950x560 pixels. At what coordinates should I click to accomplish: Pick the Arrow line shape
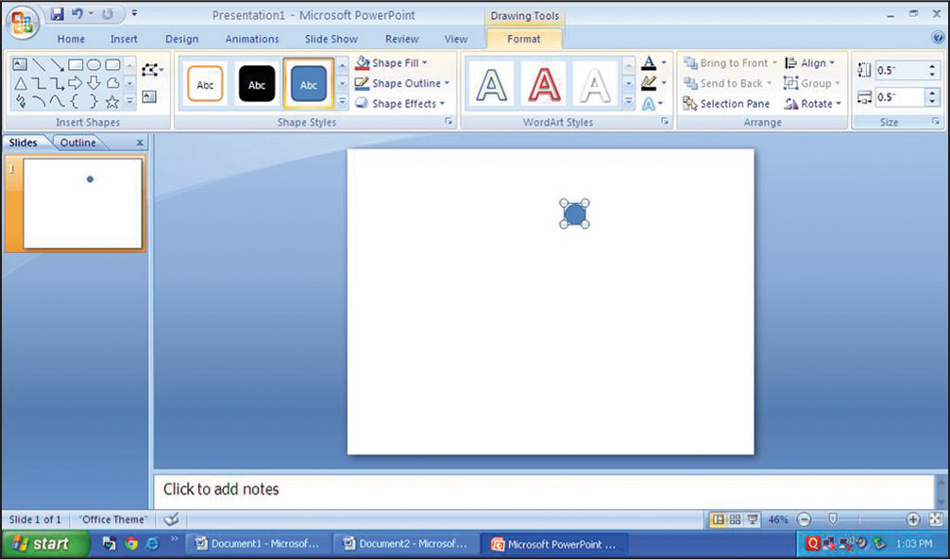click(57, 64)
